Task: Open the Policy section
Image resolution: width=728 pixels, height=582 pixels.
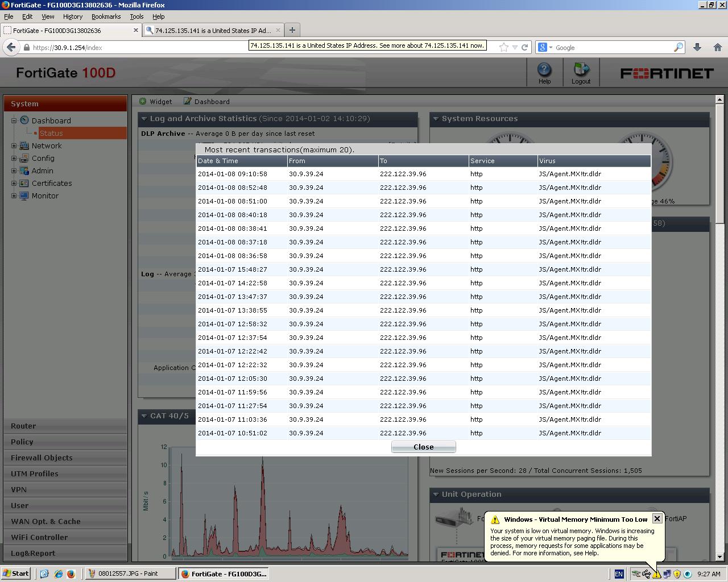Action: tap(65, 442)
